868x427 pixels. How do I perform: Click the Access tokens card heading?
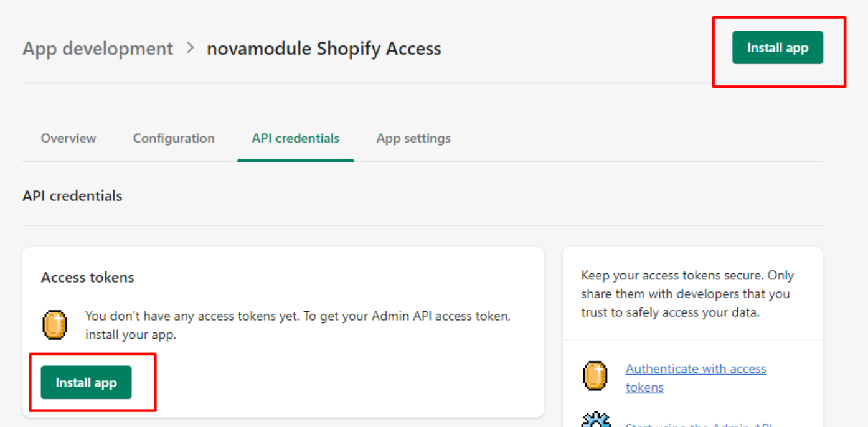(x=88, y=278)
